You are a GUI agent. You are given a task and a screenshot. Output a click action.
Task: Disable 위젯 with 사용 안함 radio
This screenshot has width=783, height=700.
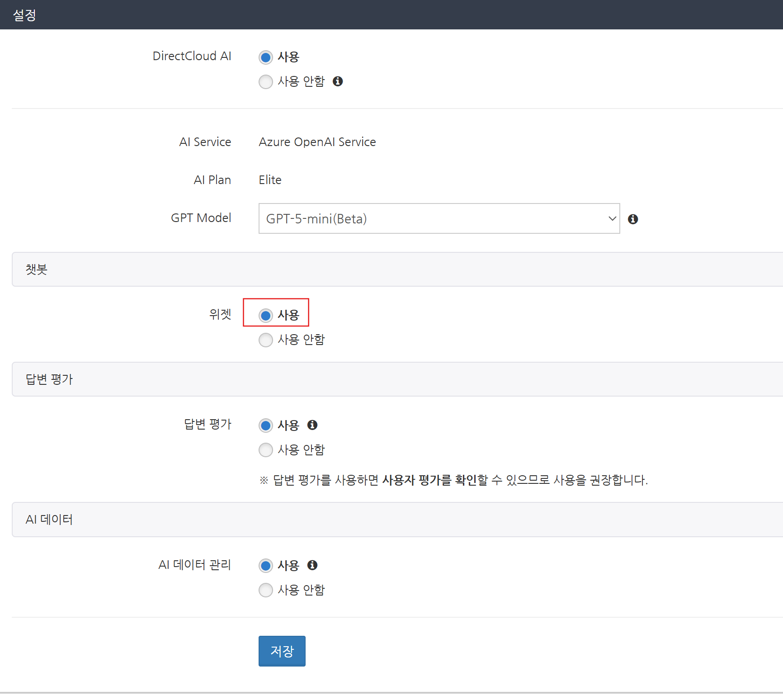(266, 340)
